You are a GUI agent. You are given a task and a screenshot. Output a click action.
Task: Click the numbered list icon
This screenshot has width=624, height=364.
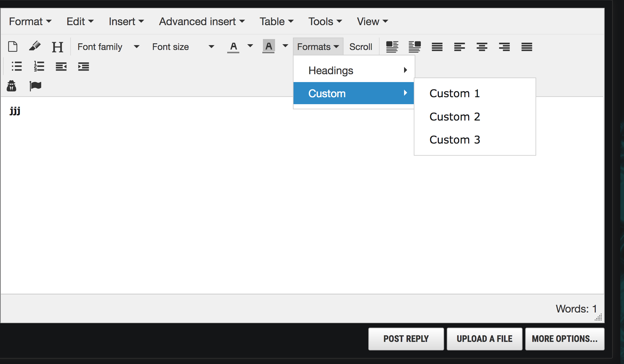(39, 66)
